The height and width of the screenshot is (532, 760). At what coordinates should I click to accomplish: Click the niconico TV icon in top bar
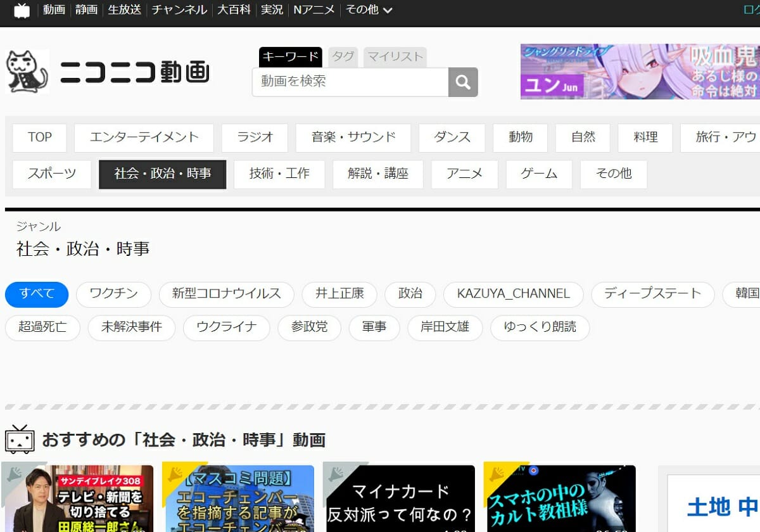click(22, 10)
